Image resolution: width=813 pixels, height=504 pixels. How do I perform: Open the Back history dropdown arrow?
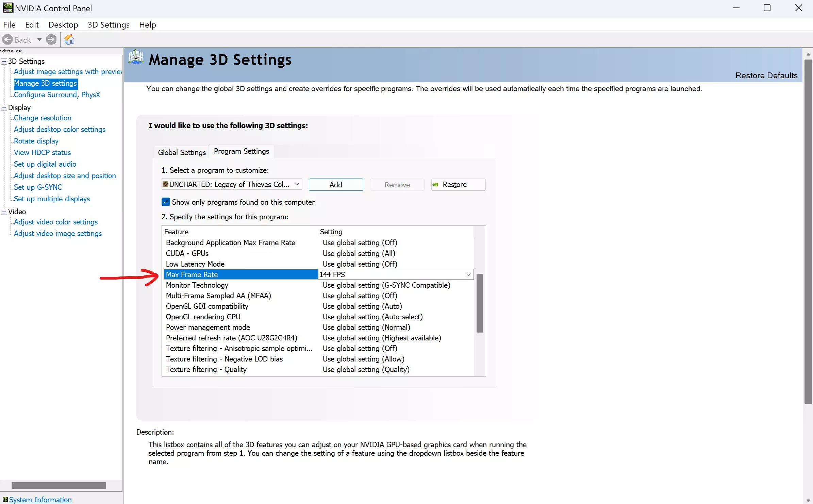click(39, 40)
